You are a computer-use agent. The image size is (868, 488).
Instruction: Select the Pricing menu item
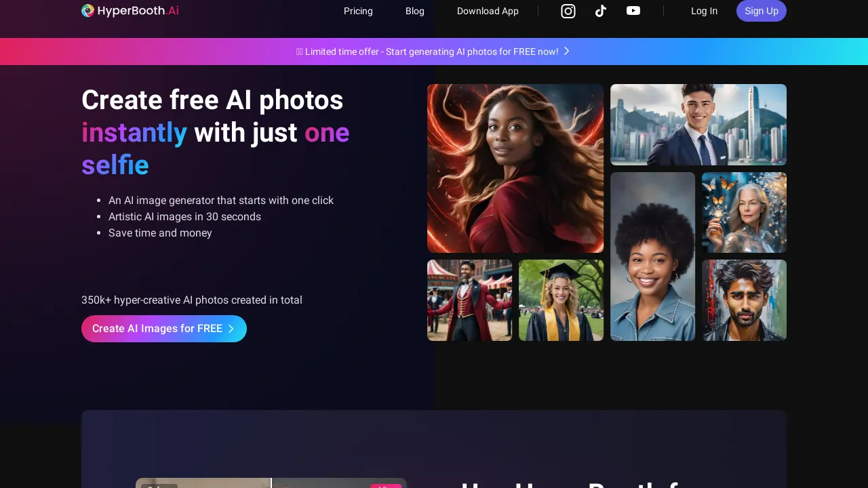[x=358, y=11]
